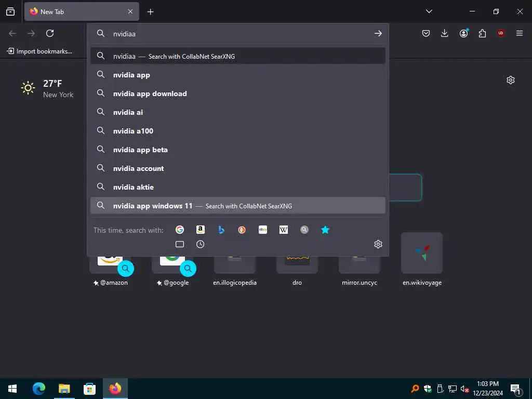Search in Bookmarks via blue star icon
The height and width of the screenshot is (399, 532).
tap(325, 230)
